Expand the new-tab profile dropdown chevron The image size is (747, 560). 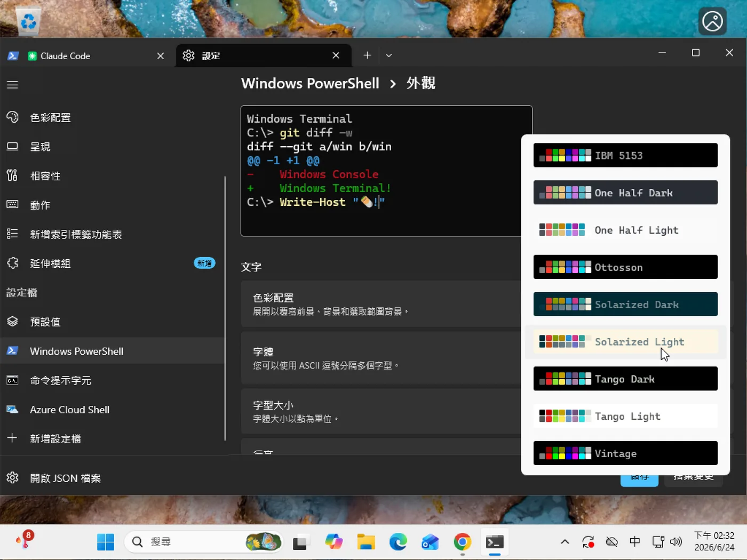click(389, 55)
